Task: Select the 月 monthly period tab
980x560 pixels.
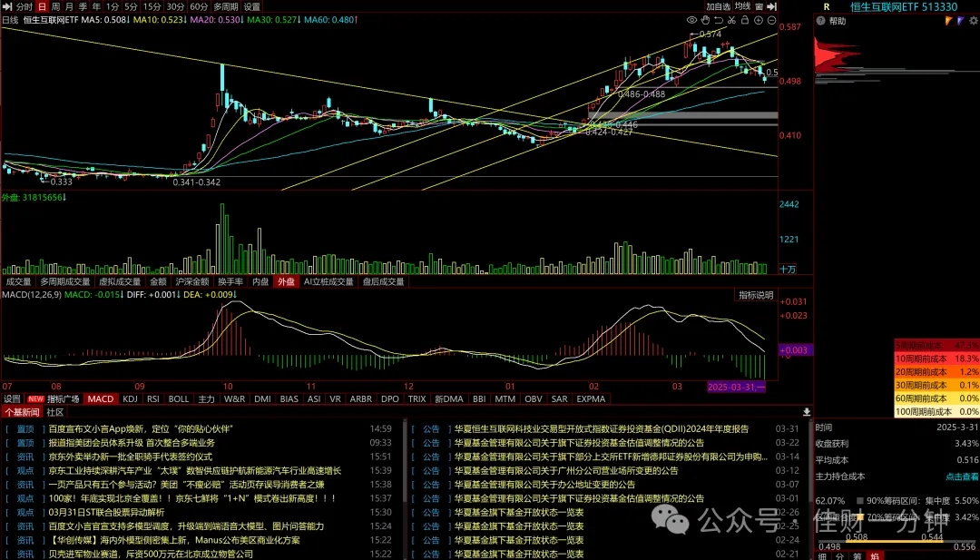Action: pyautogui.click(x=69, y=6)
